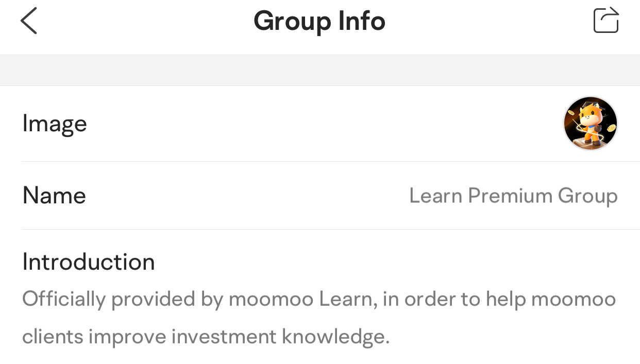Select the Group Info title text
The image size is (640, 364).
tap(319, 22)
